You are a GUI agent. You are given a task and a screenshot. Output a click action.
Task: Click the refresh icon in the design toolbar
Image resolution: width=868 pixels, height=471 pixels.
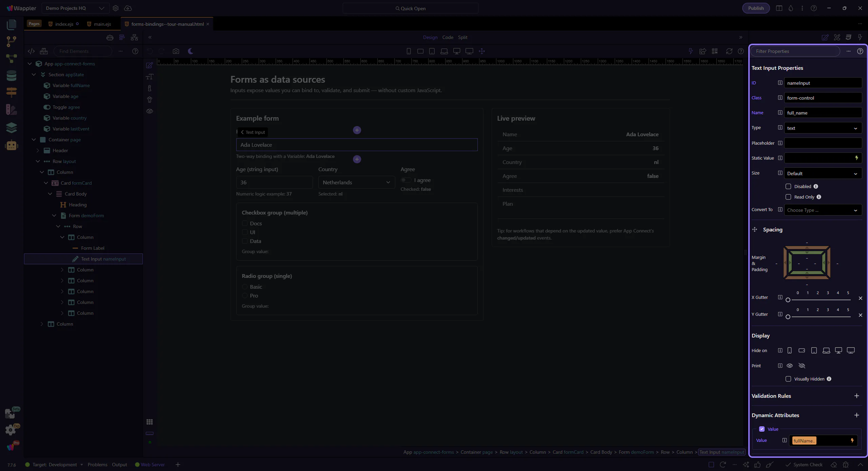[729, 51]
